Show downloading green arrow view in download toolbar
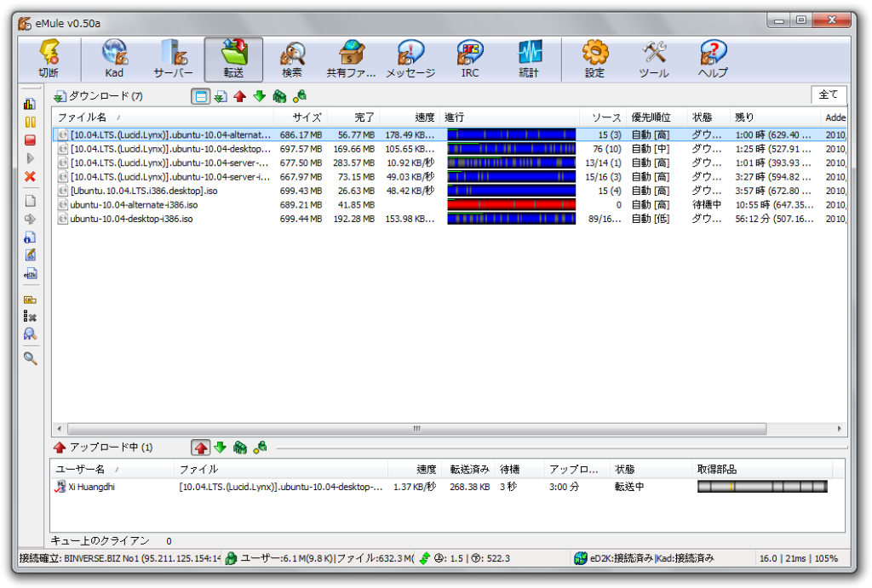This screenshot has height=588, width=872. pyautogui.click(x=259, y=97)
